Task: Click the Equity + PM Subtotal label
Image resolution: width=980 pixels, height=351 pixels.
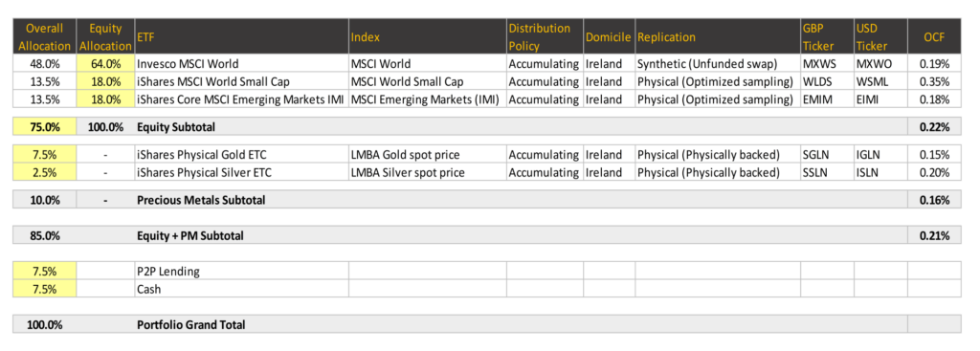Action: [x=190, y=236]
